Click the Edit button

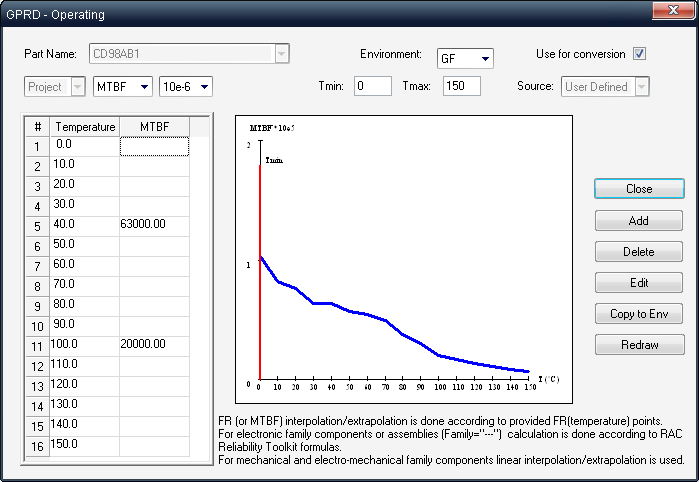[x=638, y=283]
